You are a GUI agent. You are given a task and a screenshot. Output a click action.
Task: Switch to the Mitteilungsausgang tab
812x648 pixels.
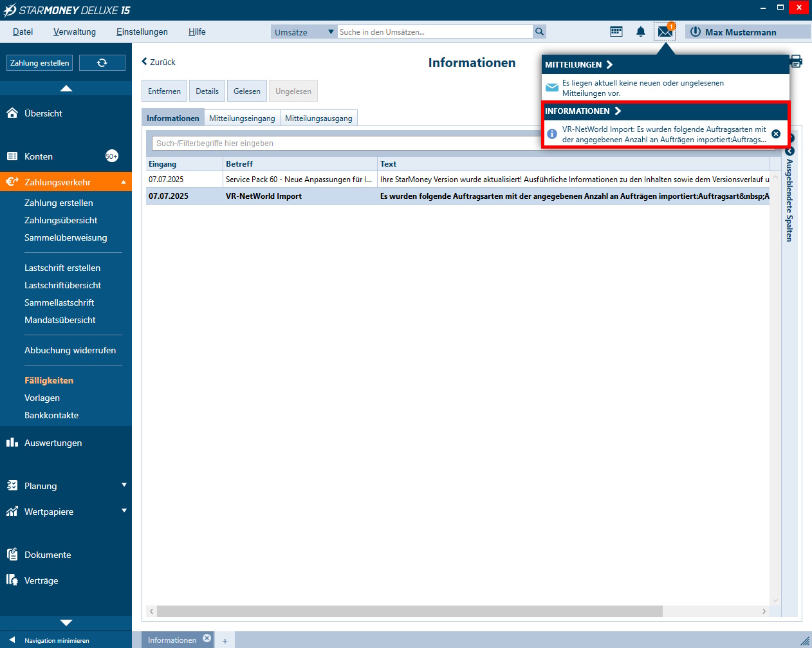[318, 118]
